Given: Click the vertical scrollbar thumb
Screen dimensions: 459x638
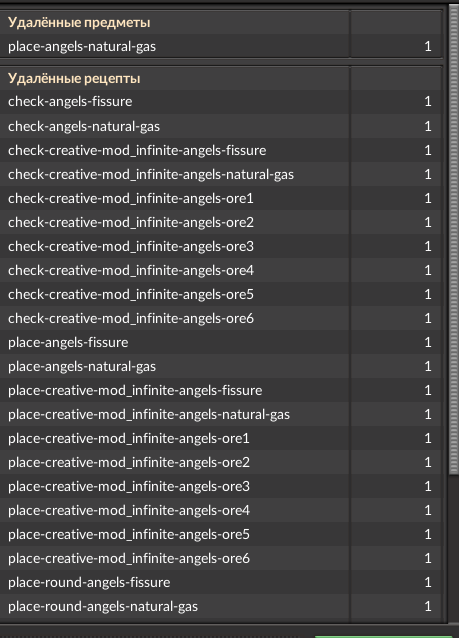Looking at the screenshot, I should [x=453, y=239].
